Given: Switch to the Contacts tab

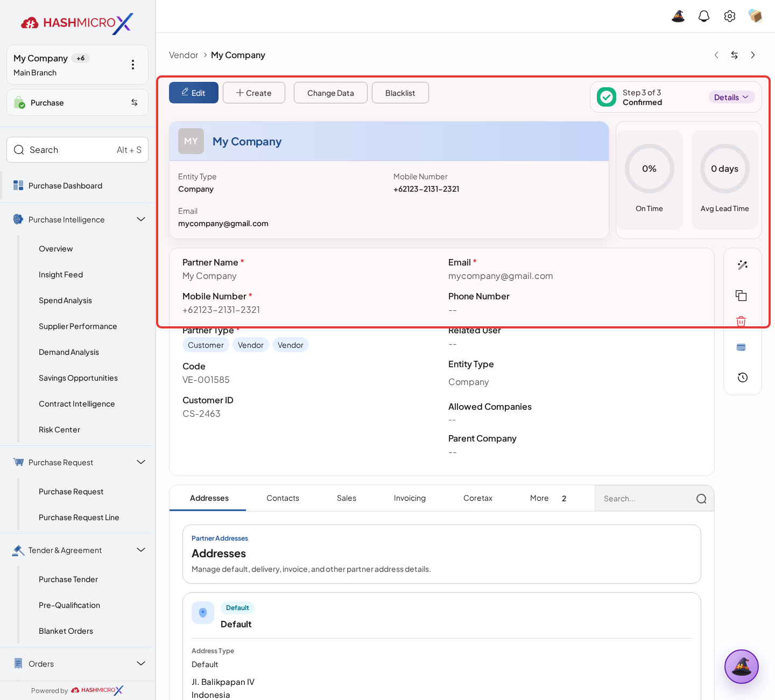Looking at the screenshot, I should point(283,498).
